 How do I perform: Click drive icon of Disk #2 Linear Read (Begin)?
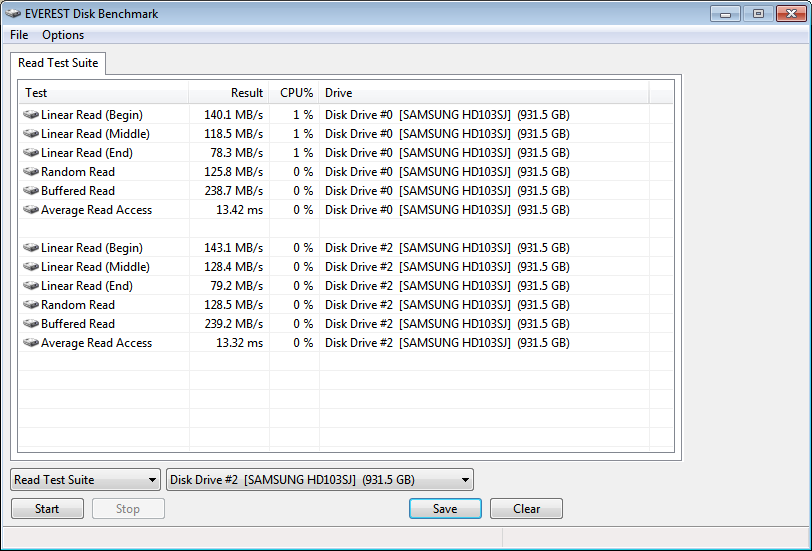[31, 248]
